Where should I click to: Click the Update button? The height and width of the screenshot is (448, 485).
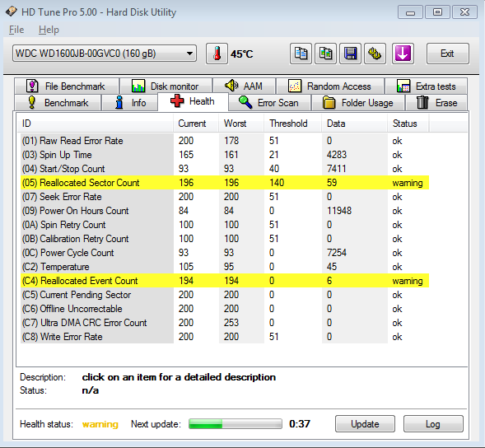(x=365, y=423)
